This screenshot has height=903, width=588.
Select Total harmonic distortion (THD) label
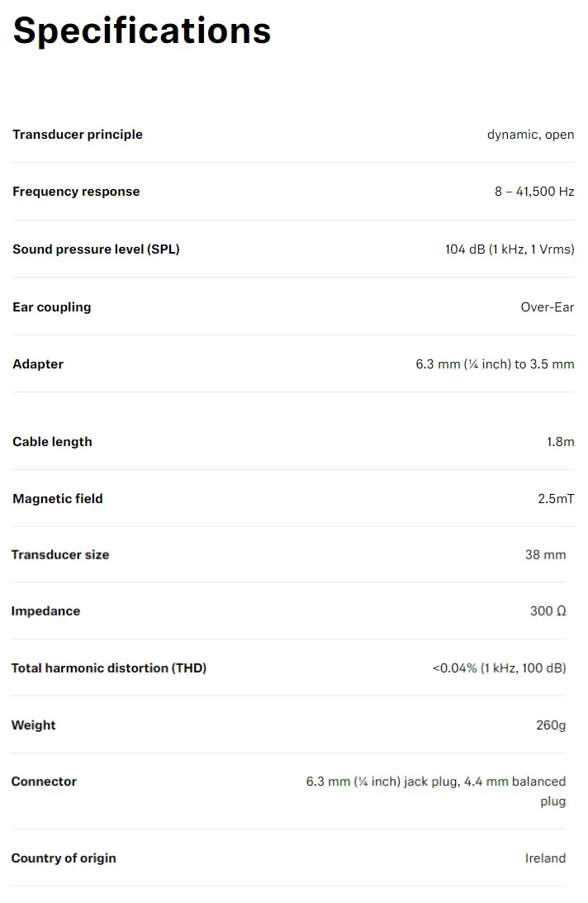109,668
